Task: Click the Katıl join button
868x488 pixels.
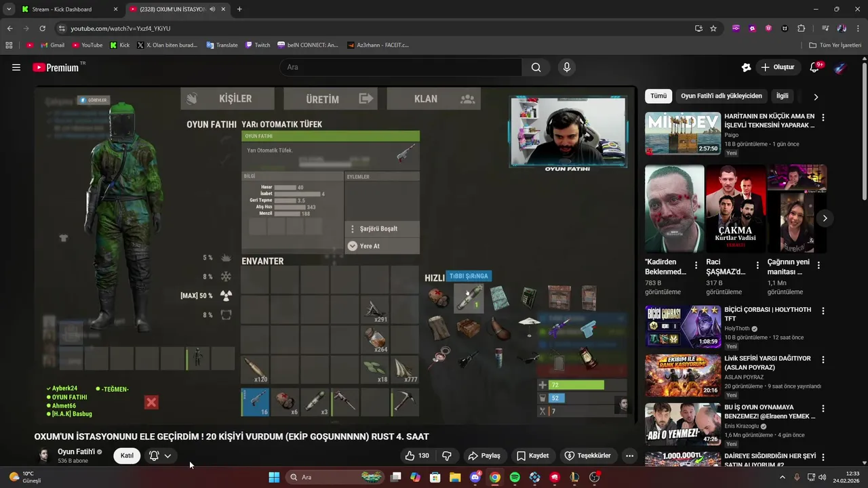Action: tap(127, 455)
